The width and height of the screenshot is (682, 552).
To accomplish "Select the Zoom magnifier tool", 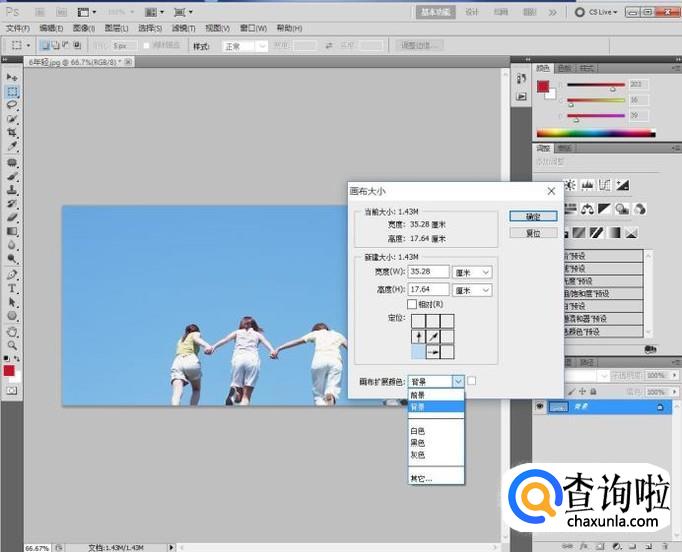I will [12, 344].
